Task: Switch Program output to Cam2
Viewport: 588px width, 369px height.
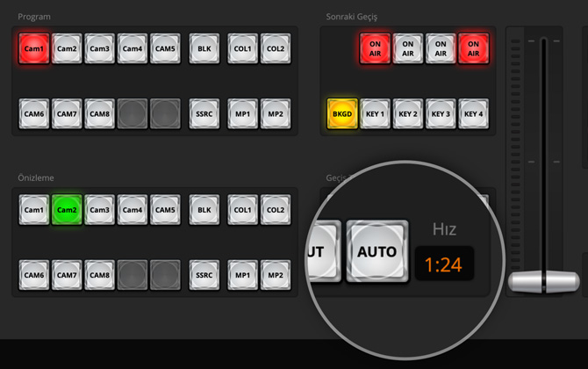Action: click(68, 48)
